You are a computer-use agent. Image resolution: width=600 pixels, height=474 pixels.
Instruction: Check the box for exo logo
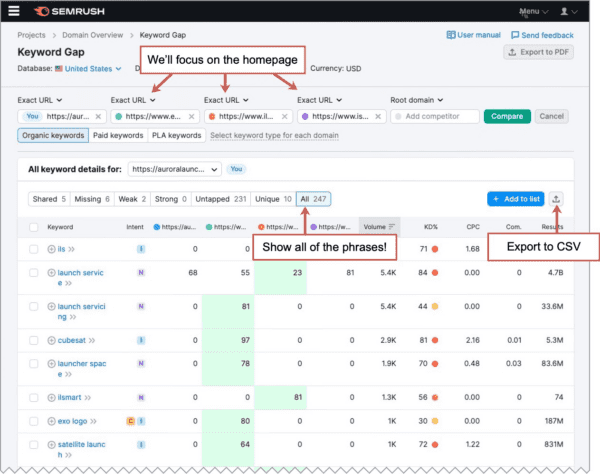pos(34,421)
